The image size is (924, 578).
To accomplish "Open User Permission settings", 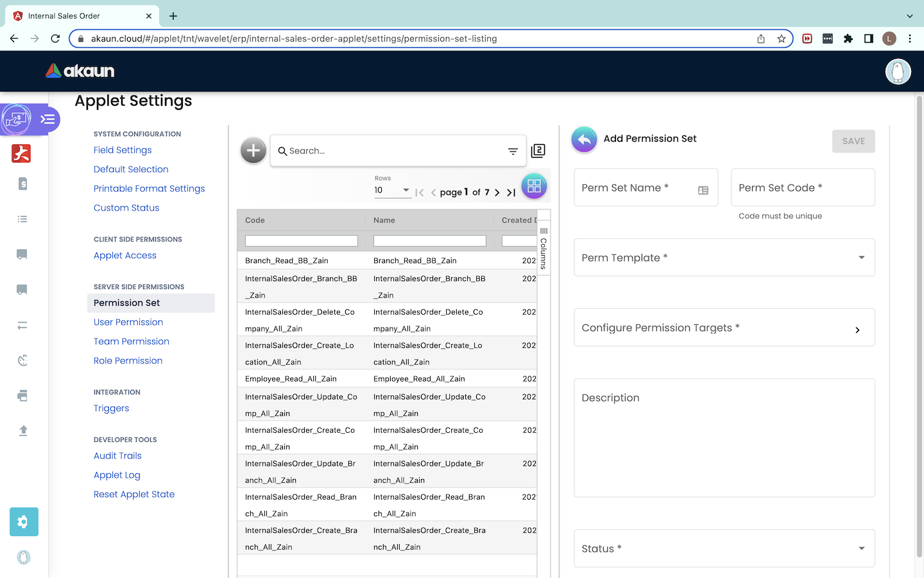I will click(128, 322).
